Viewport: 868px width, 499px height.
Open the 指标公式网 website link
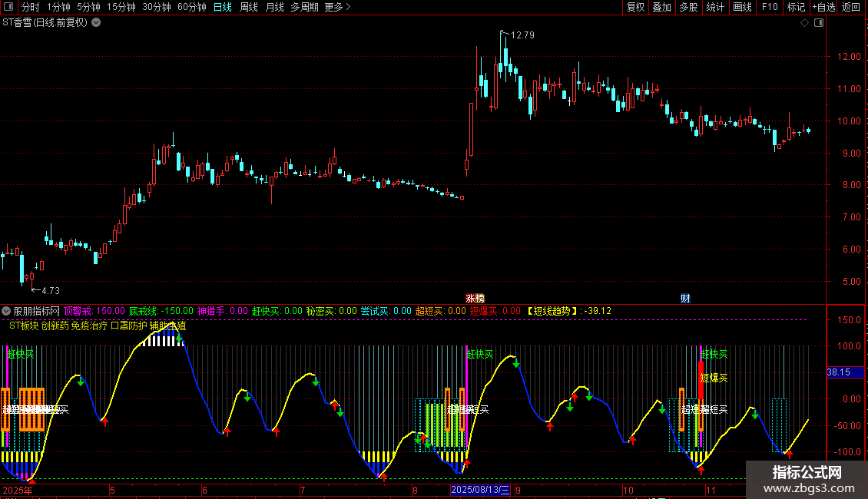807,480
